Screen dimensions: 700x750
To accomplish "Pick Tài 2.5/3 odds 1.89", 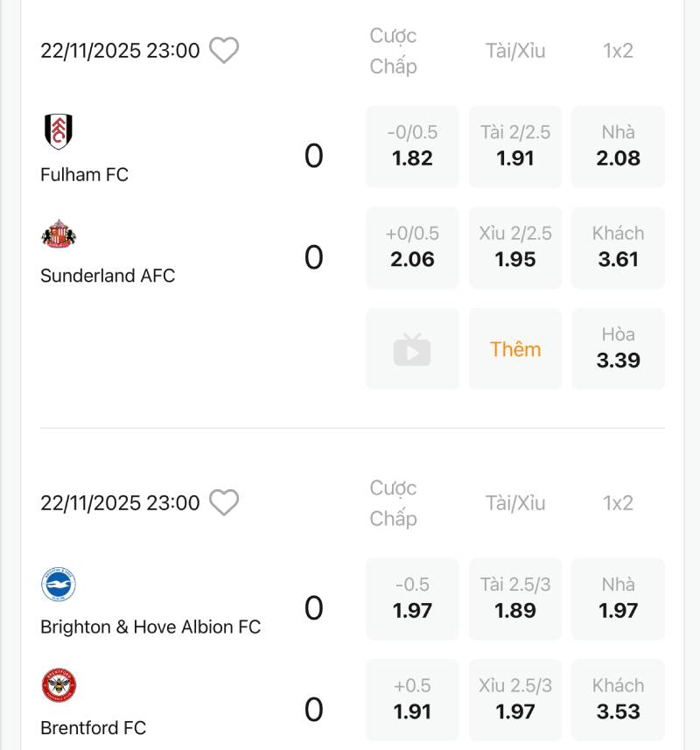I will tap(515, 599).
